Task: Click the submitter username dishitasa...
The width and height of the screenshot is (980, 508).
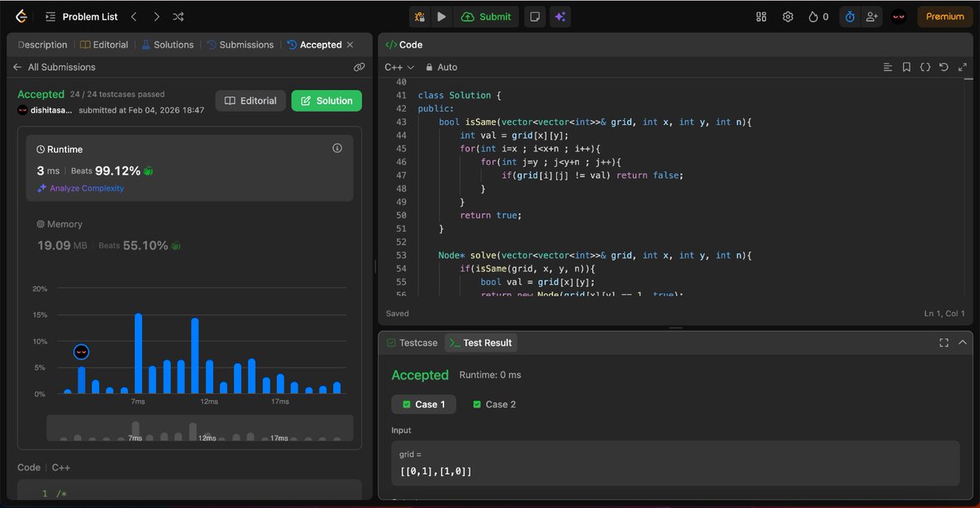Action: coord(51,110)
